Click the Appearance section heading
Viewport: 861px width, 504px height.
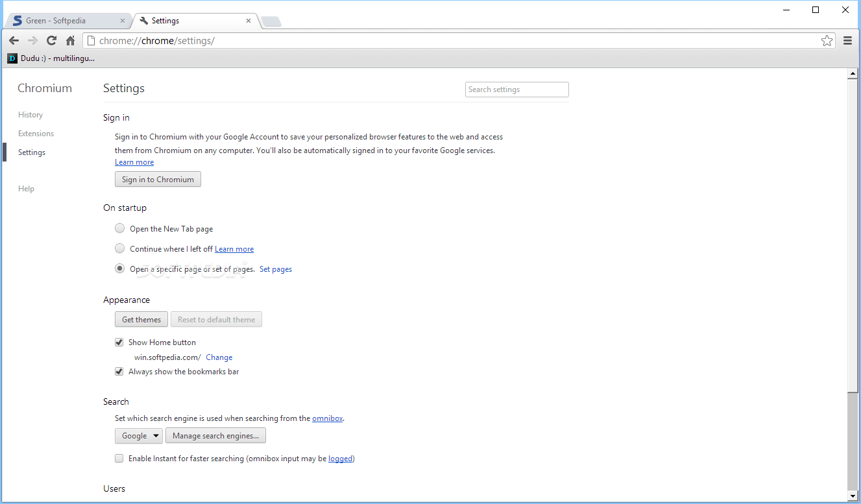pos(127,300)
